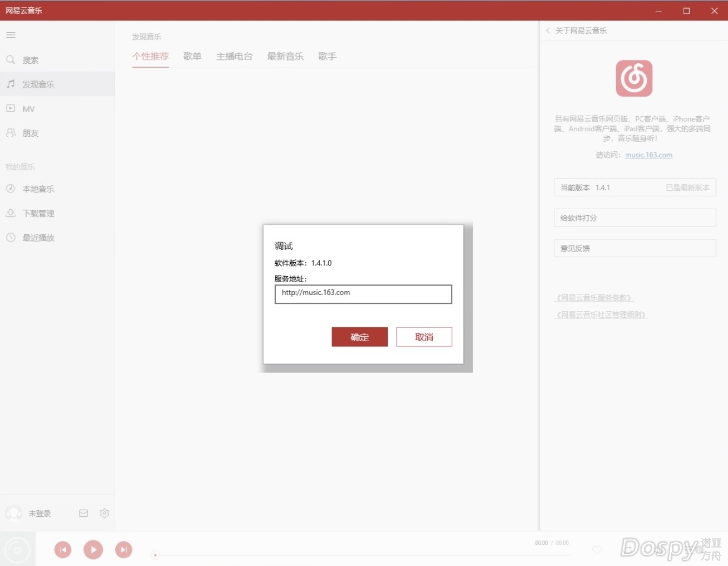Switch to the 歌手 tab
728x566 pixels.
pos(327,56)
